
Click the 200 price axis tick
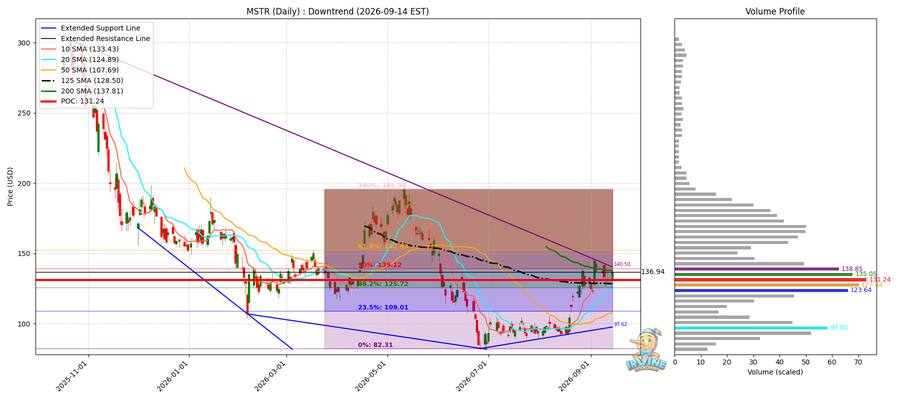coord(24,184)
